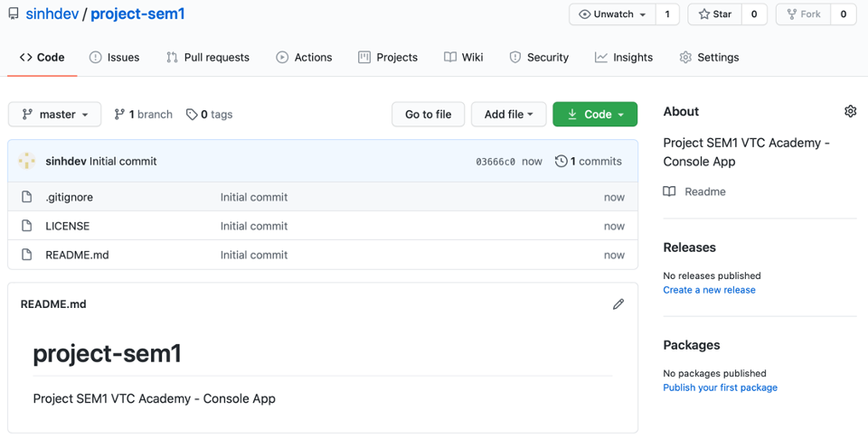Click the project-sem1 heading in README
Viewport: 868px width, 448px height.
pos(108,354)
